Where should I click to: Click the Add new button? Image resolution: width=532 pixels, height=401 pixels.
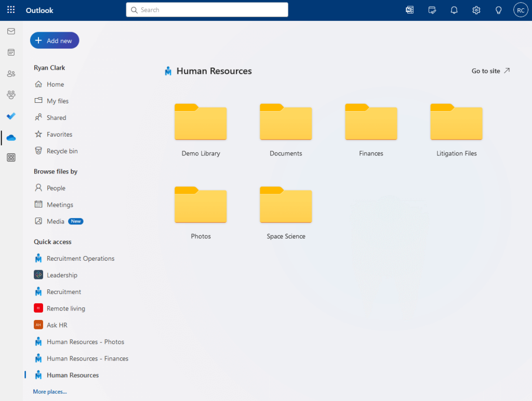click(x=55, y=41)
